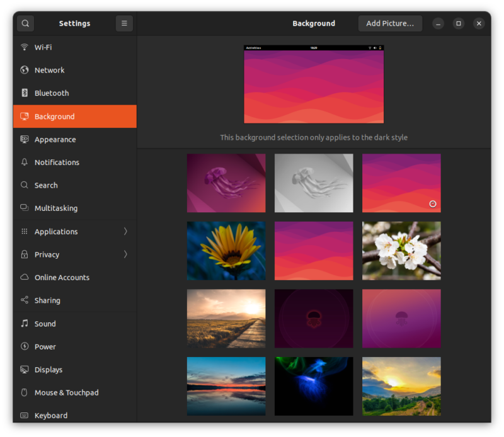Choose the lake sunset reflection wallpaper
The width and height of the screenshot is (504, 437).
226,386
